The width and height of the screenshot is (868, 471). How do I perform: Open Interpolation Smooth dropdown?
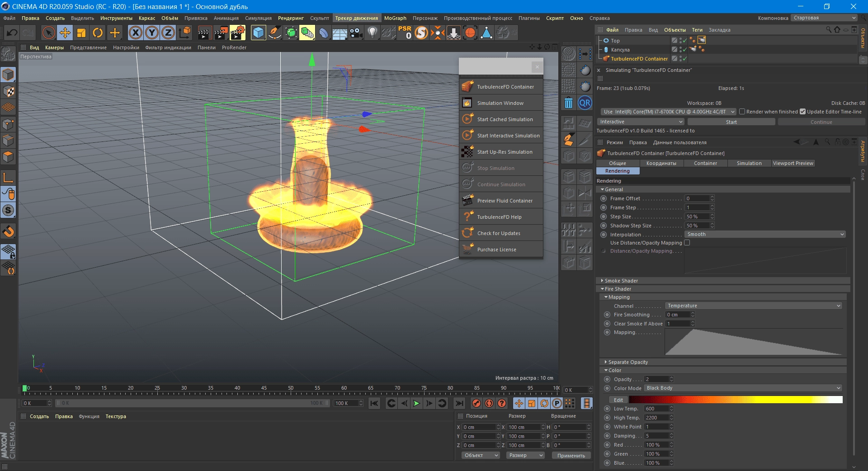[765, 234]
